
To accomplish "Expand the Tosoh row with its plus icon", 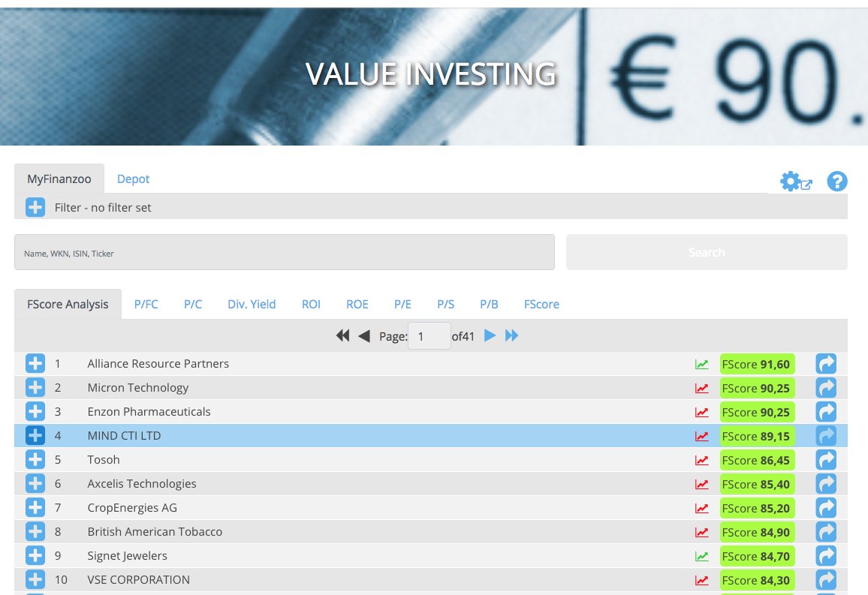I will tap(35, 459).
